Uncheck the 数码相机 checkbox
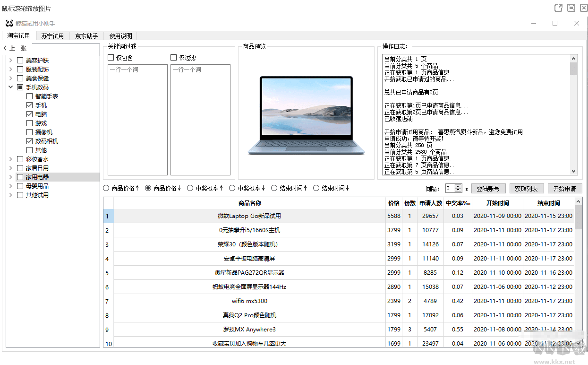Viewport: 588px width, 365px height. (30, 141)
